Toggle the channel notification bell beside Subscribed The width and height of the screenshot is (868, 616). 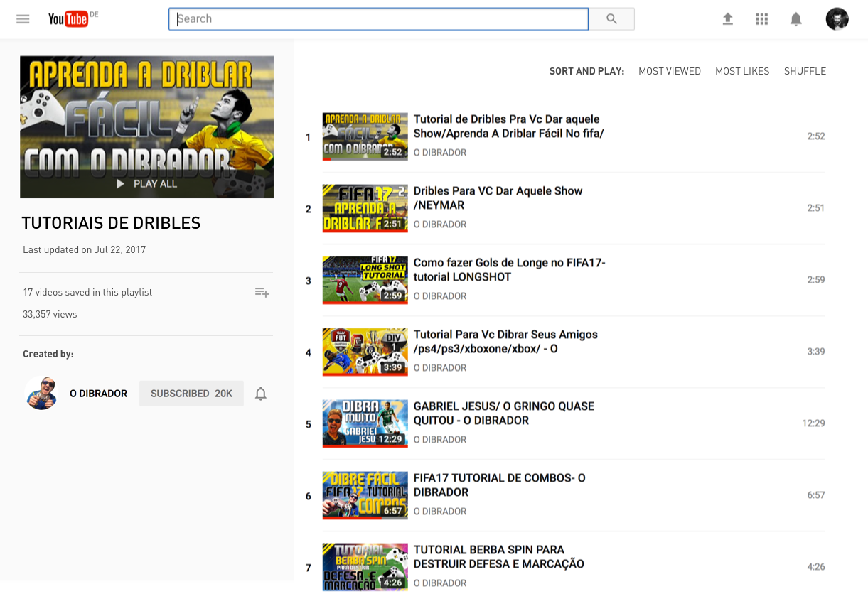pos(261,394)
